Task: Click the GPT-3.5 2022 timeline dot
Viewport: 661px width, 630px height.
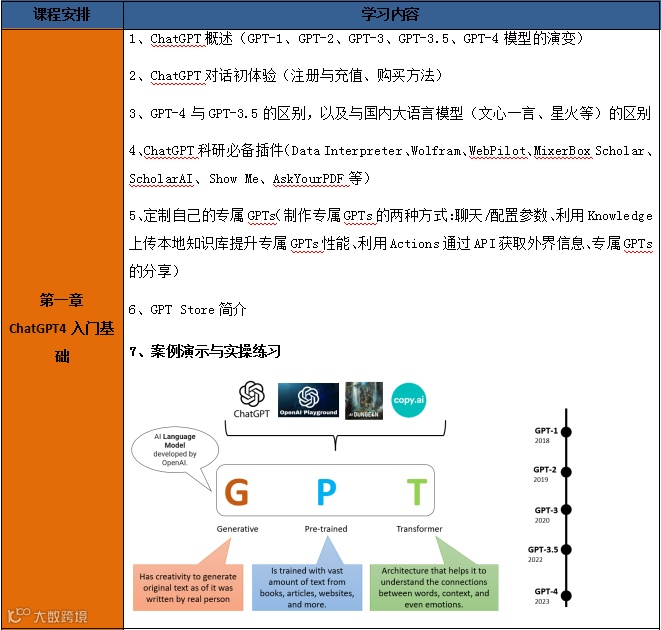Action: click(x=566, y=549)
